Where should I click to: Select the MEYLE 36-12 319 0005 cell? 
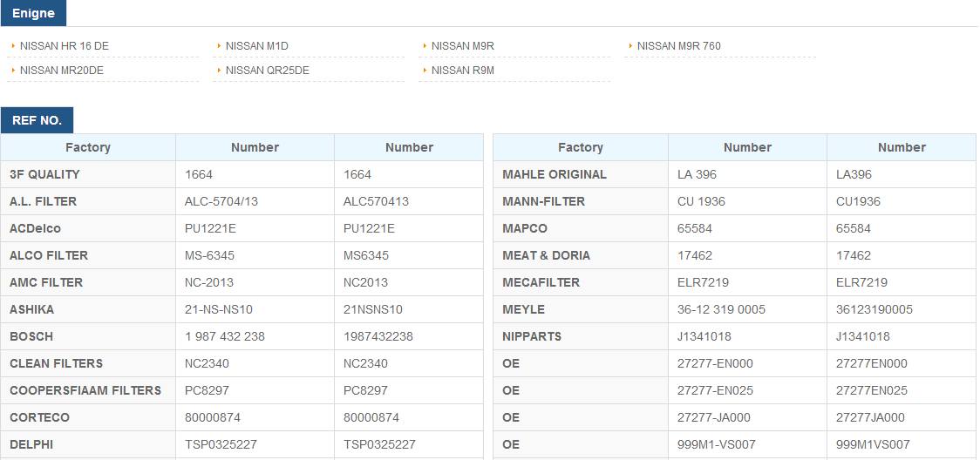point(747,309)
